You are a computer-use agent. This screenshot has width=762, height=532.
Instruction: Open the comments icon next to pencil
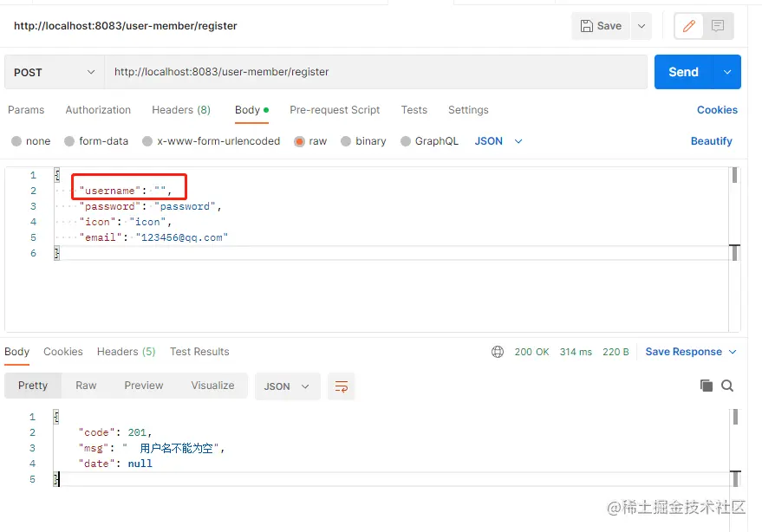(x=718, y=26)
